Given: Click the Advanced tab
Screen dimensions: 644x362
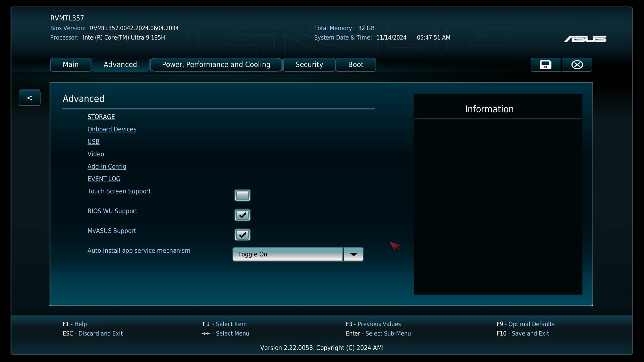Looking at the screenshot, I should tap(120, 65).
